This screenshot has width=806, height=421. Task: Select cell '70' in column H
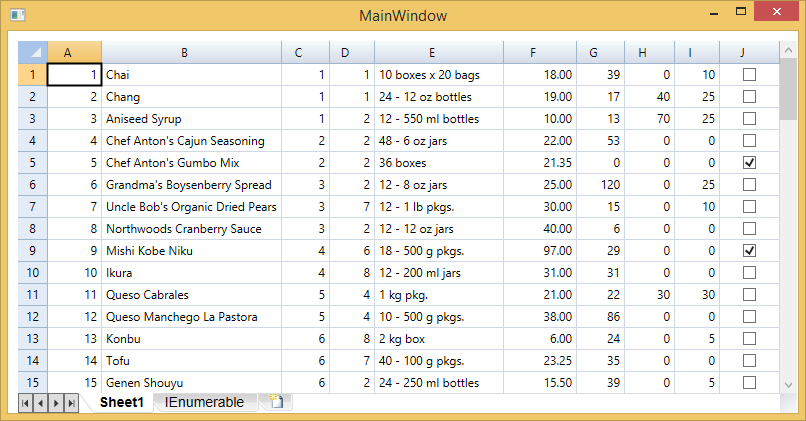649,119
